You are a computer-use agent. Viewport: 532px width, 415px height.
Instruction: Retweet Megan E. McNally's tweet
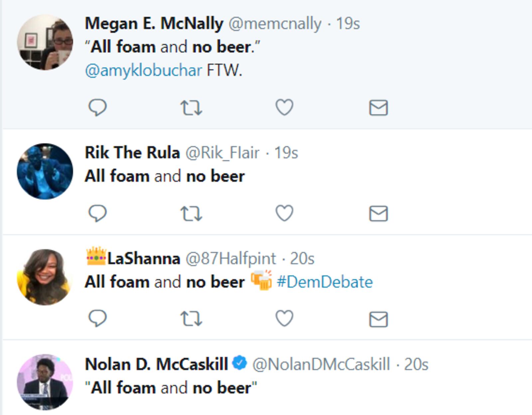coord(191,108)
